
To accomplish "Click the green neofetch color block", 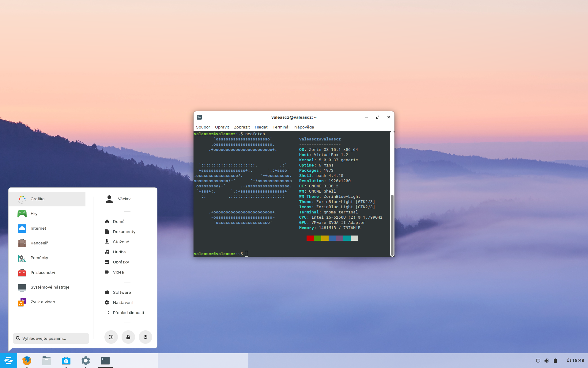I will click(x=318, y=238).
